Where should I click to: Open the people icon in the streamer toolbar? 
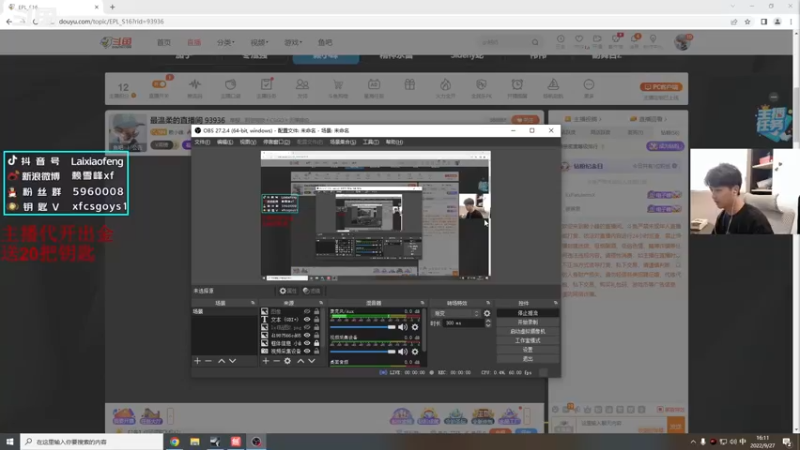302,85
